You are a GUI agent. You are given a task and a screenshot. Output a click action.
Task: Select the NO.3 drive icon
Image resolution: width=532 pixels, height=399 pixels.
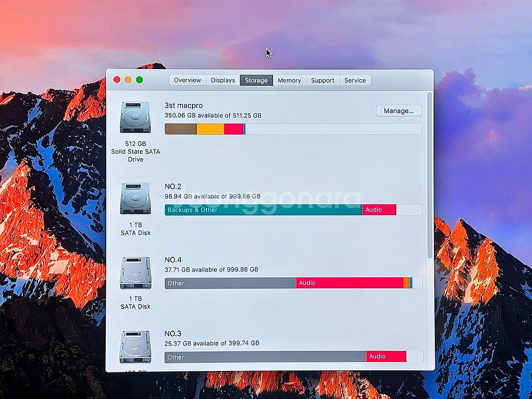coord(135,347)
